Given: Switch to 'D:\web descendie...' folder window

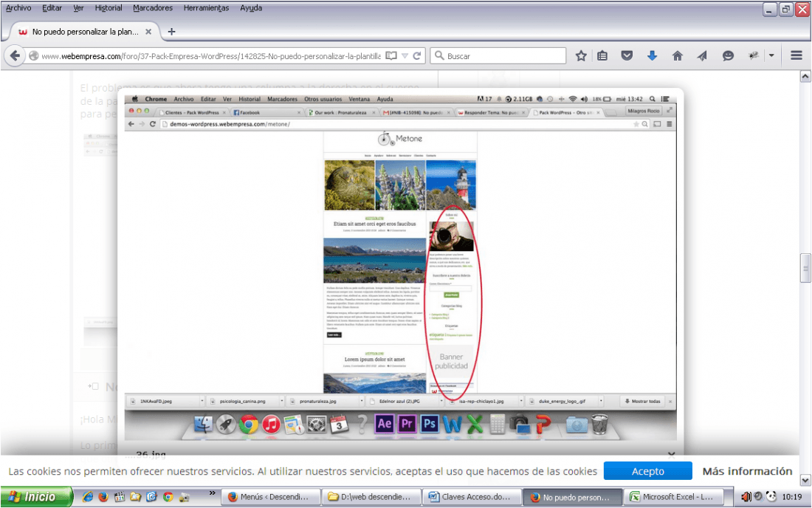Looking at the screenshot, I should click(371, 497).
